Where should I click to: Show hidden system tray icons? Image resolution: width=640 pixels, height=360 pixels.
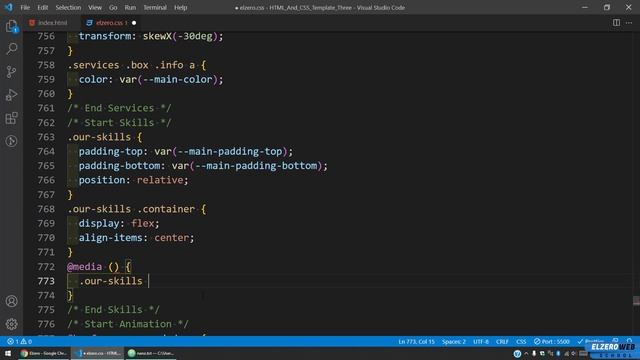click(x=526, y=353)
